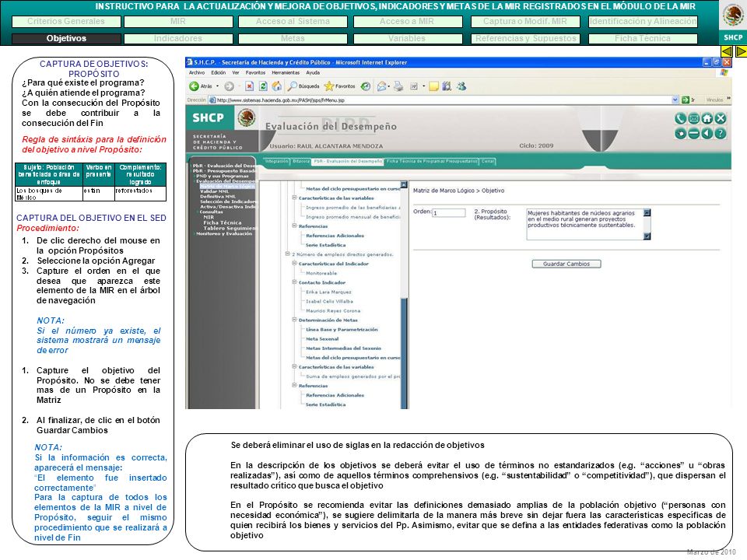The image size is (747, 560).
Task: Select 'Meta Sexenal' in the tree
Action: tap(322, 339)
